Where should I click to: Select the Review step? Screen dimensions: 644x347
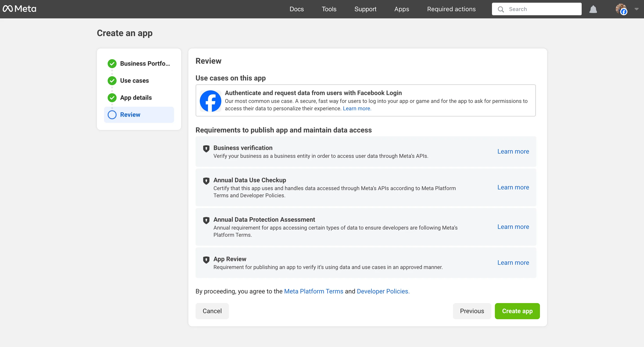[x=139, y=115]
